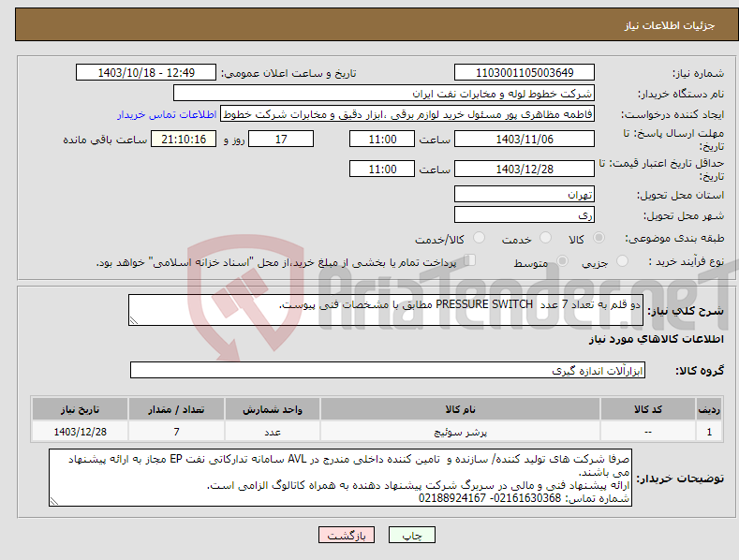Click the بازگشت (back) button
Image resolution: width=739 pixels, height=560 pixels.
click(347, 535)
